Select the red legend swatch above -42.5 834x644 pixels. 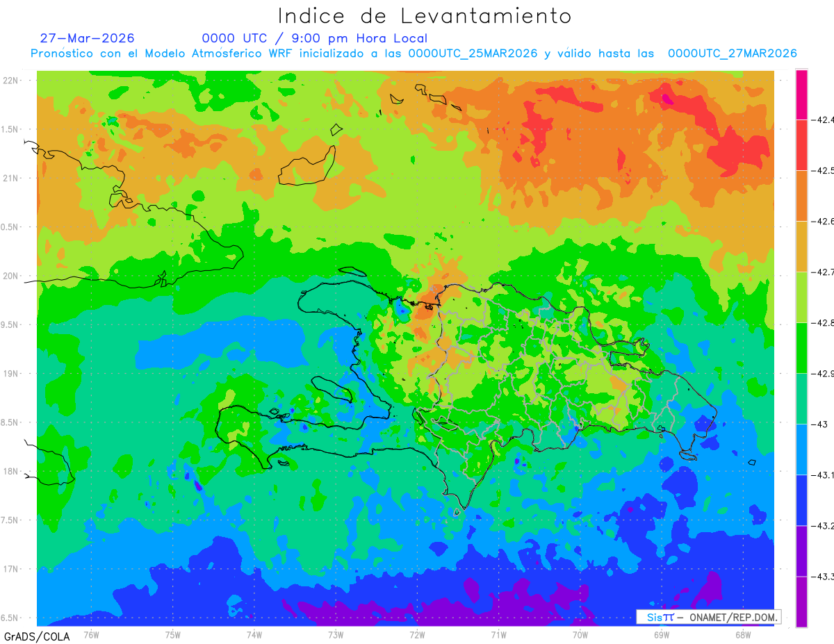pyautogui.click(x=801, y=145)
